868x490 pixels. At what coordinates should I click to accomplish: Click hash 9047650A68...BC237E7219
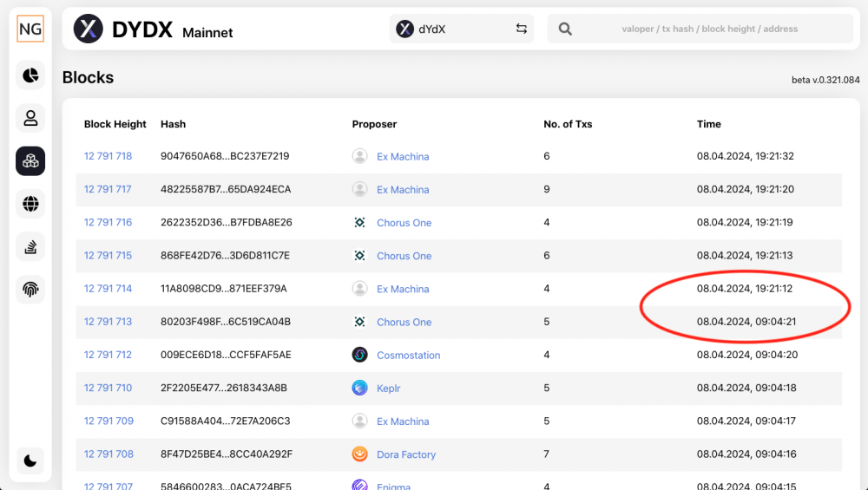click(x=225, y=156)
